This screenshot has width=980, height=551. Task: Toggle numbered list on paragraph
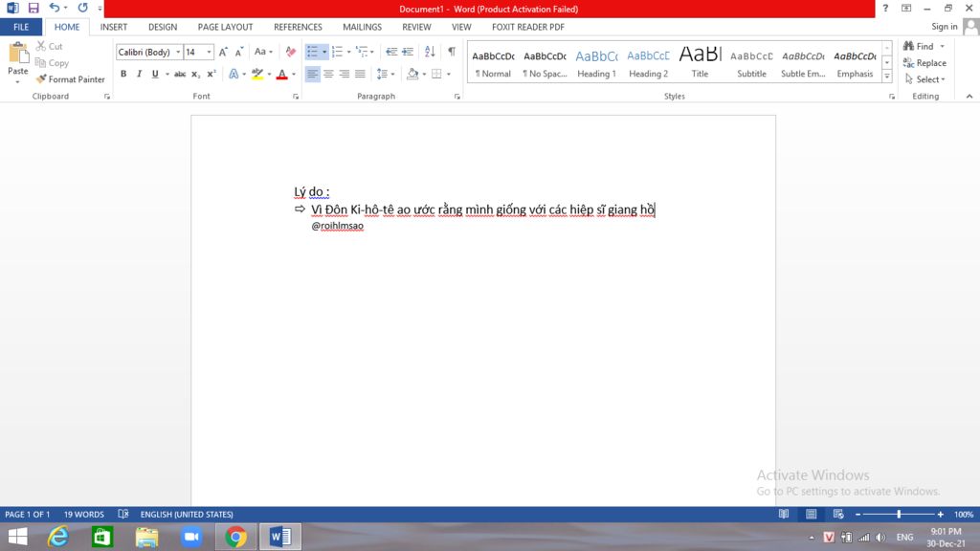tap(338, 52)
